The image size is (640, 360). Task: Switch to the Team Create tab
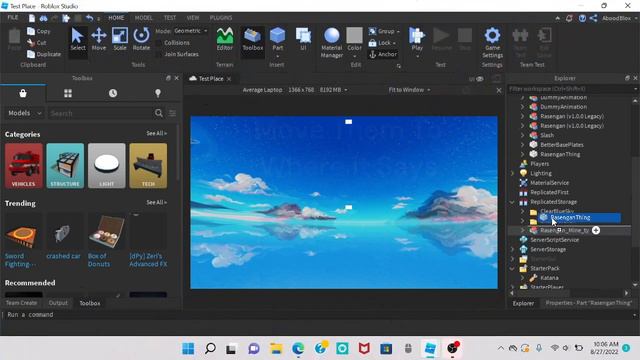(x=21, y=303)
